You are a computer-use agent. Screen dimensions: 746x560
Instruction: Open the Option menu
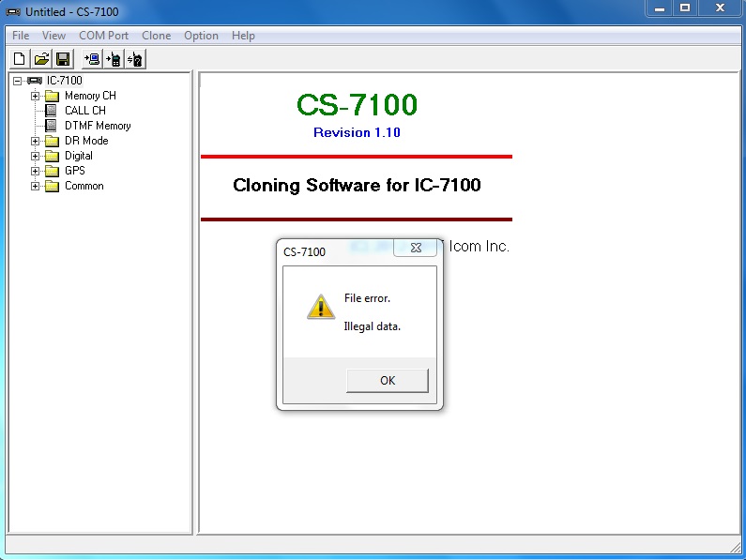201,36
